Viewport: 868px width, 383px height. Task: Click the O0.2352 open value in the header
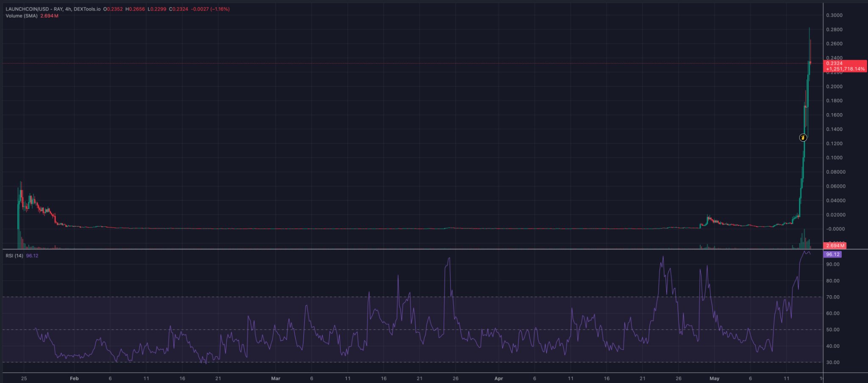click(113, 9)
